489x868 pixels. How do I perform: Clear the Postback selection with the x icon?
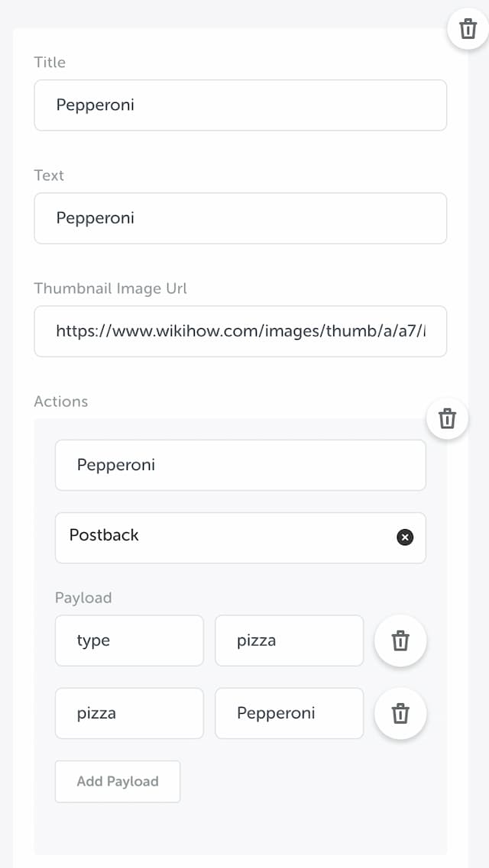[x=405, y=537]
